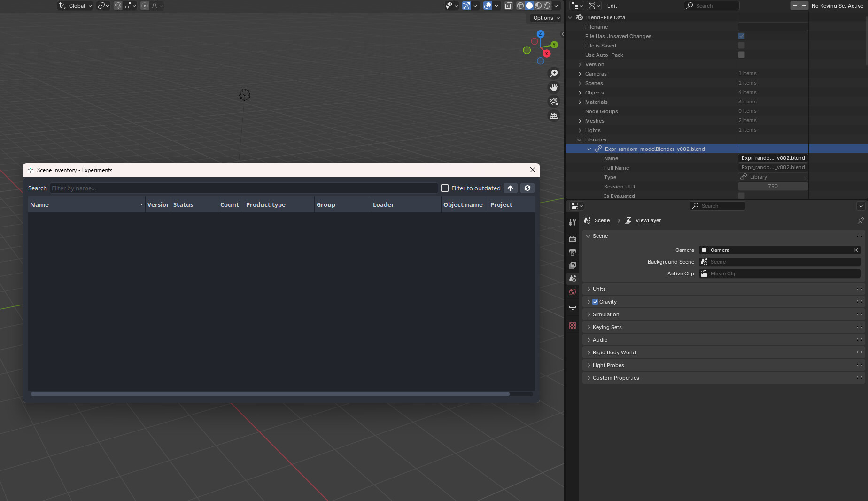Clear the Camera field with X button
Image resolution: width=868 pixels, height=501 pixels.
855,250
